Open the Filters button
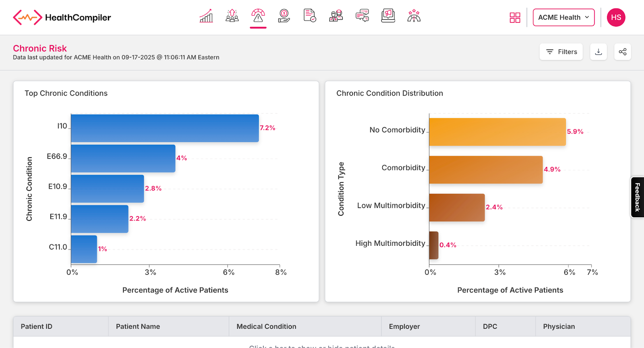 click(561, 52)
